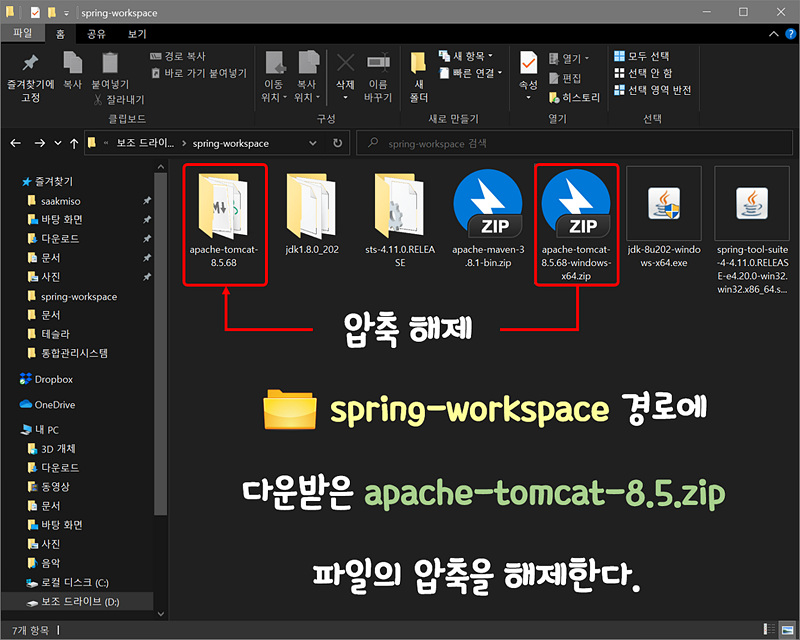Open the 파일 (File) ribbon tab
Image resolution: width=800 pixels, height=640 pixels.
point(22,33)
